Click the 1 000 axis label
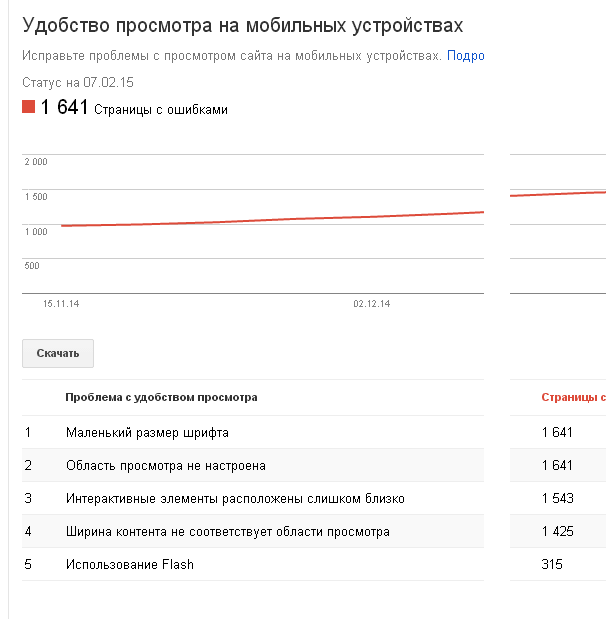 point(36,232)
